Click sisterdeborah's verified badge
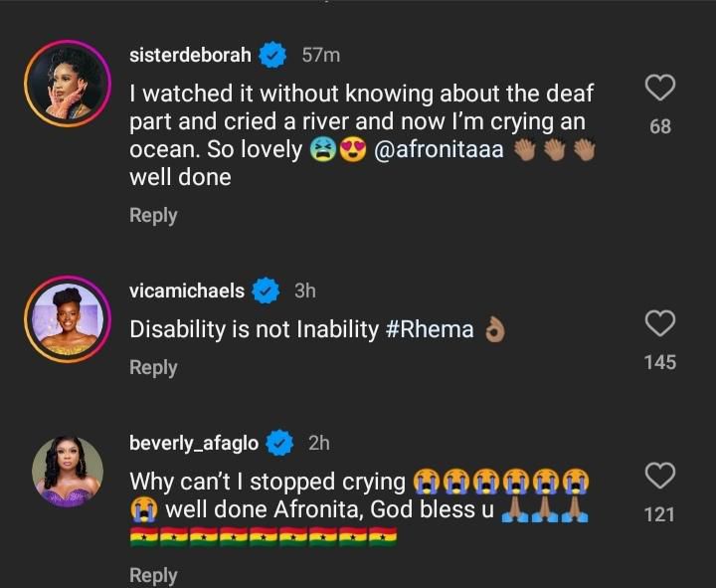The height and width of the screenshot is (588, 716). (273, 56)
